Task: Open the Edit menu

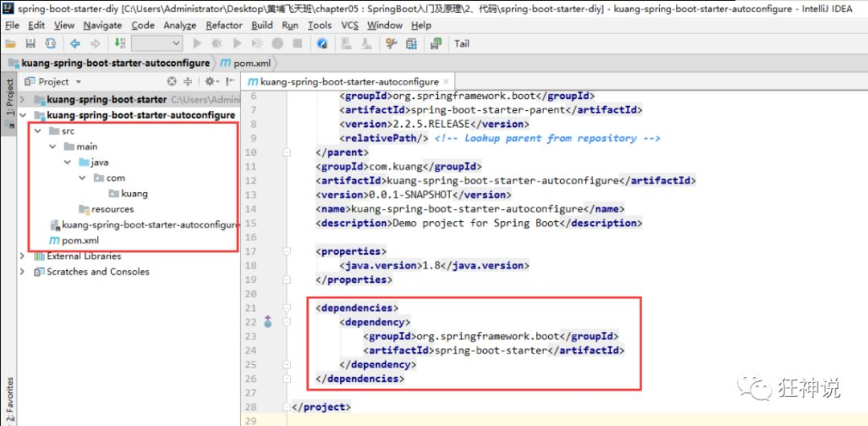Action: (36, 26)
